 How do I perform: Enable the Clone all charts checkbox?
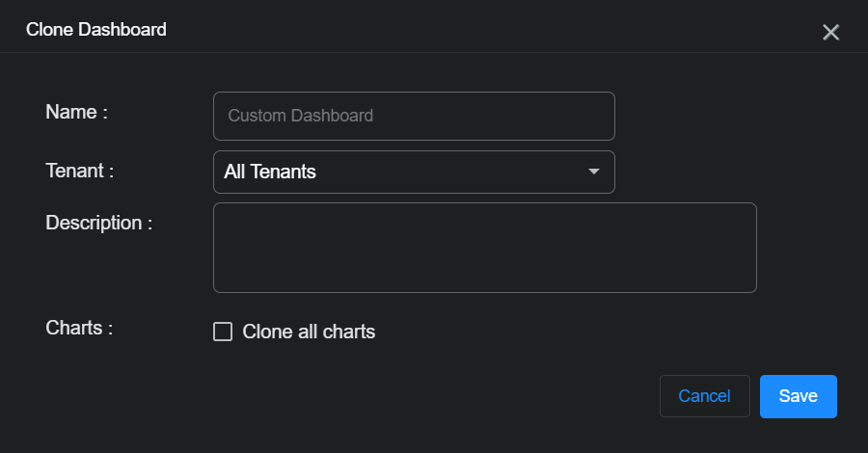pyautogui.click(x=223, y=332)
